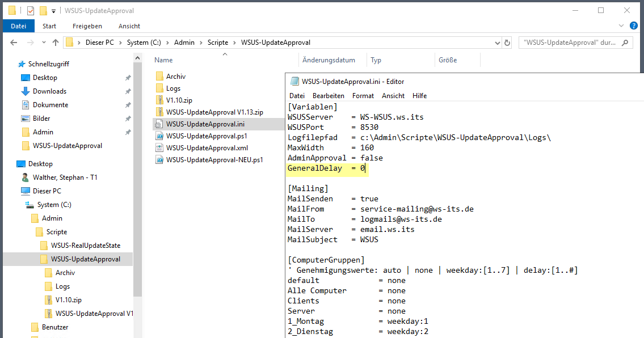Image resolution: width=644 pixels, height=338 pixels.
Task: Open Walther, Stephan - T1 user folder
Action: [x=65, y=178]
